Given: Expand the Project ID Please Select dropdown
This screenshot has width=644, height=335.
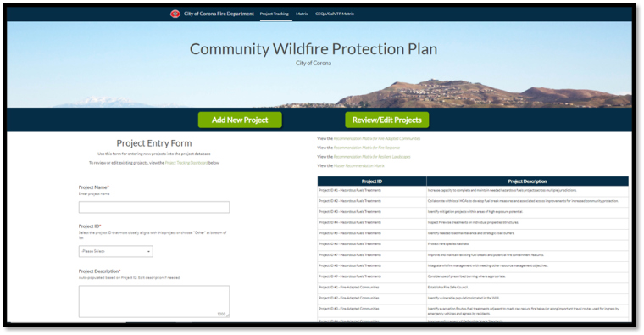Looking at the screenshot, I should (116, 251).
